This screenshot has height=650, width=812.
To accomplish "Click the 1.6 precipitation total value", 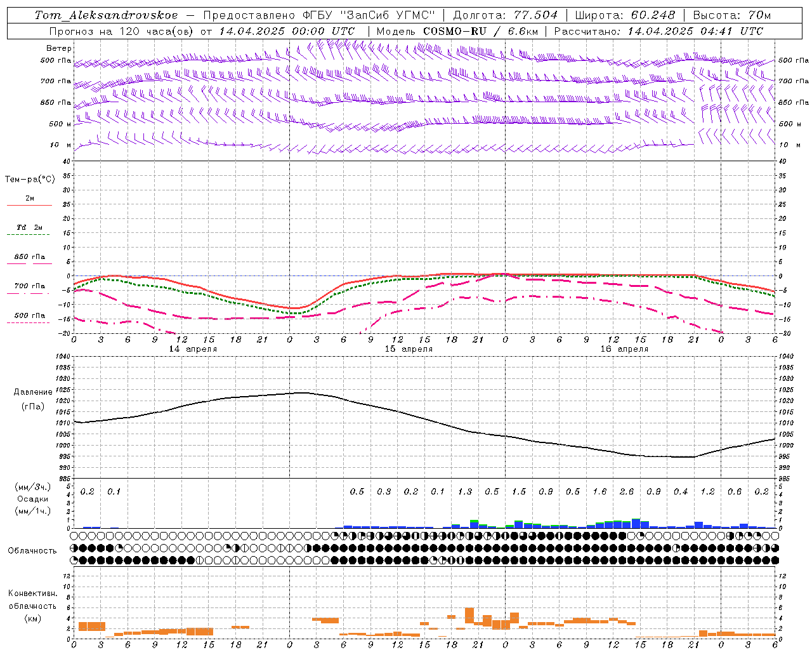I will (599, 492).
